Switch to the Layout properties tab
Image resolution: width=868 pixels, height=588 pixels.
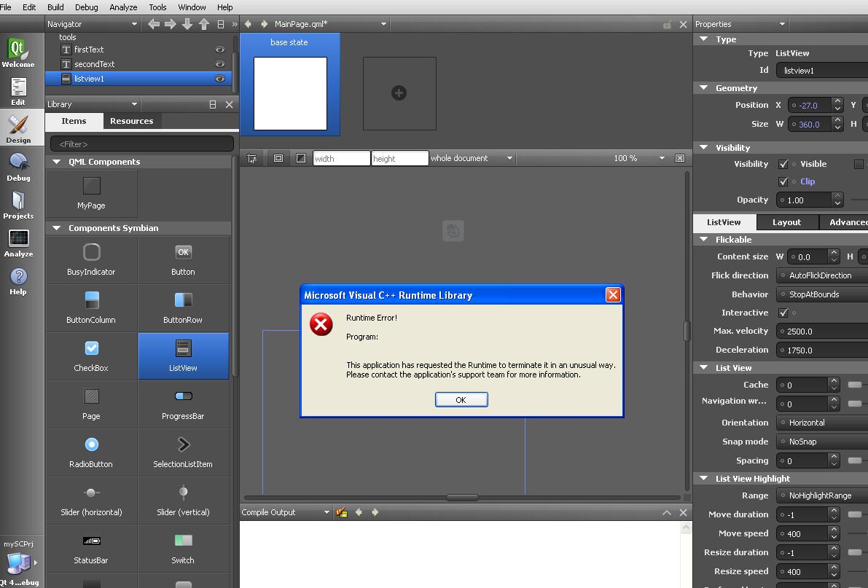pos(786,222)
